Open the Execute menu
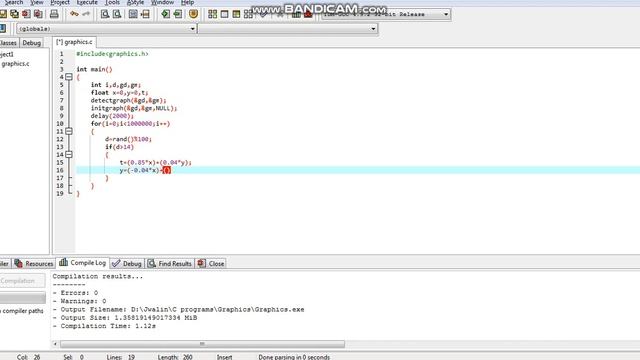 click(x=87, y=2)
